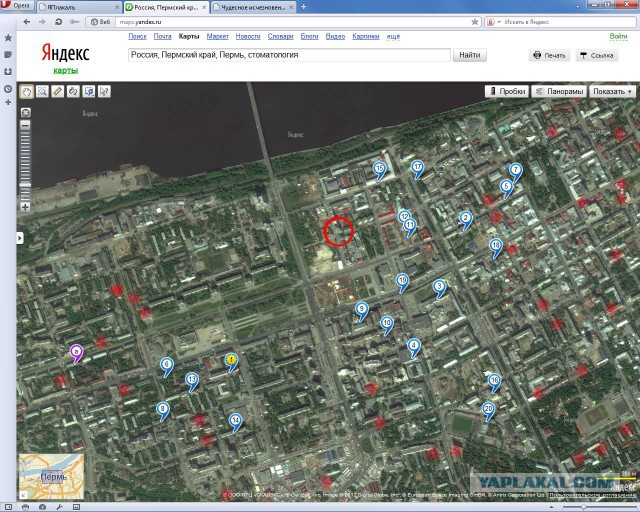This screenshot has width=640, height=512.
Task: Click the map zoom level slider
Action: [x=25, y=185]
